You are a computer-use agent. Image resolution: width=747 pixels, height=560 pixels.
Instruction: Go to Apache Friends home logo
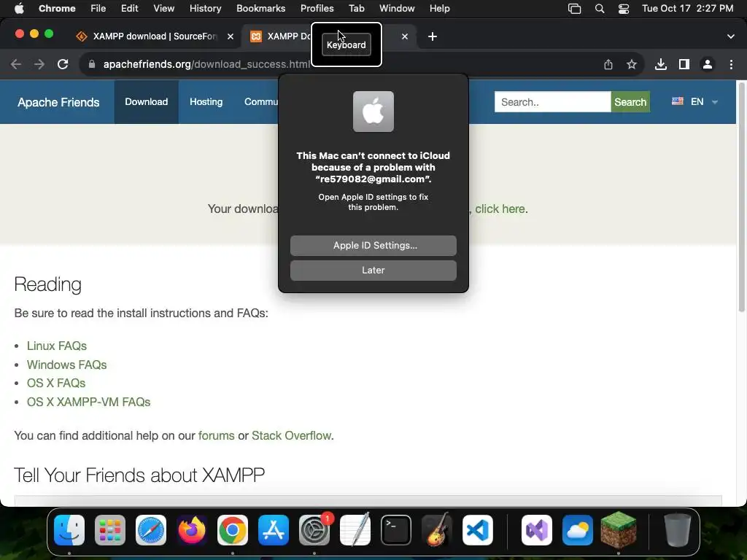[x=58, y=102]
